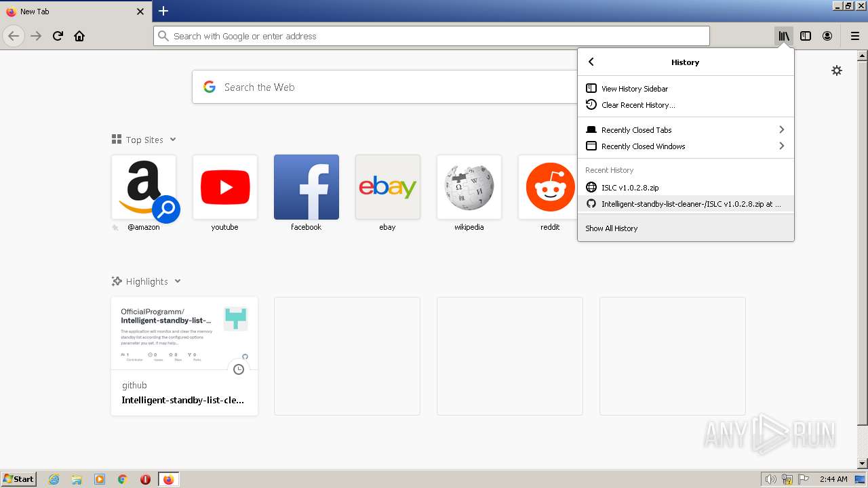
Task: Click the Search the Web box
Action: point(384,87)
